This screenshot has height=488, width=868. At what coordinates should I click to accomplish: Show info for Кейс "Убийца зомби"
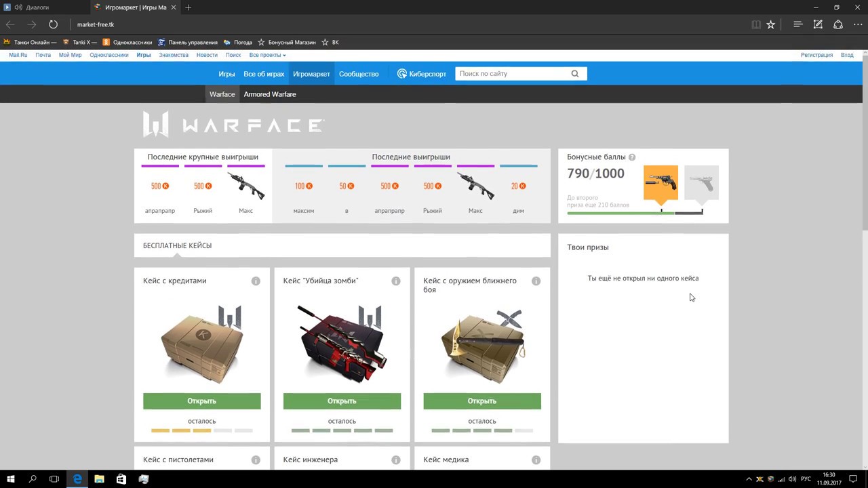point(396,281)
